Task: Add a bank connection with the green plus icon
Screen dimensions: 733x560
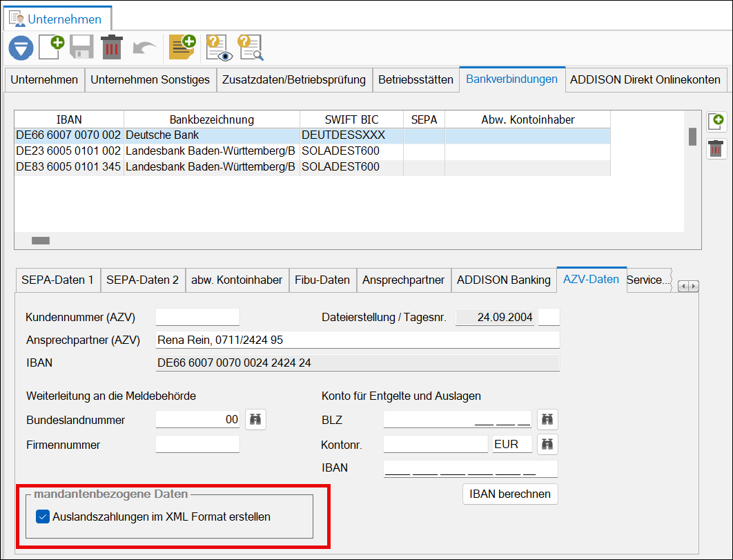Action: 716,122
